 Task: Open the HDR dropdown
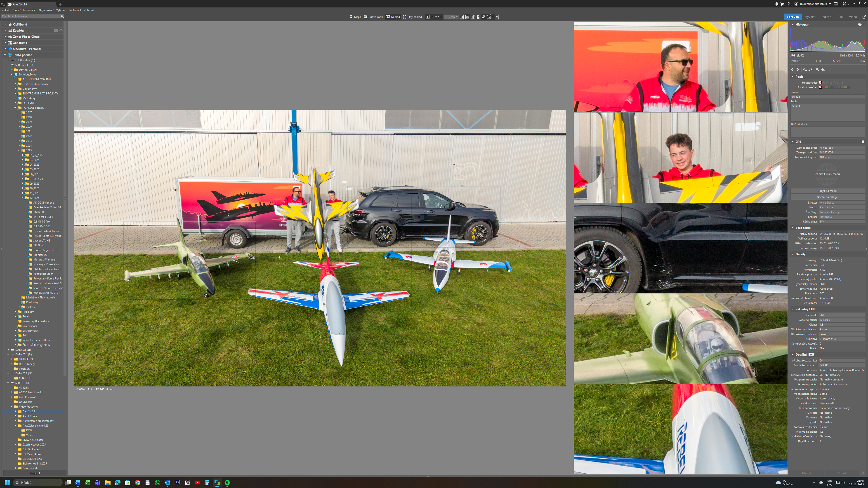(438, 17)
